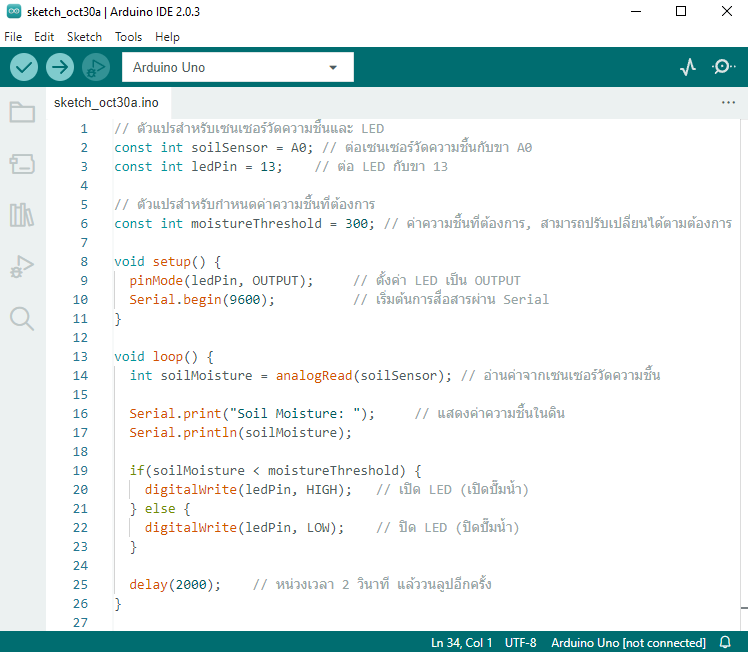Viewport: 748px width, 652px height.
Task: Click the notifications bell in status bar
Action: (725, 642)
